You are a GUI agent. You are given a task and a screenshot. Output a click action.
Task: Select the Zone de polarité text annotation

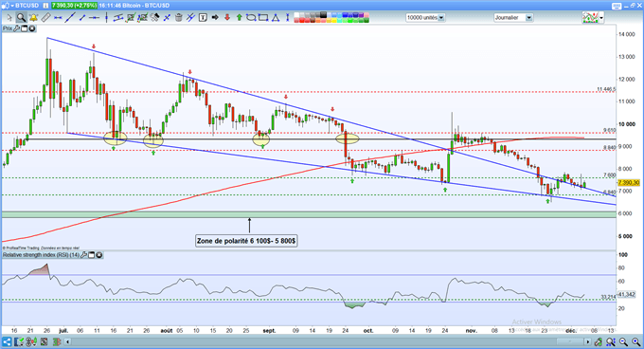[x=246, y=241]
